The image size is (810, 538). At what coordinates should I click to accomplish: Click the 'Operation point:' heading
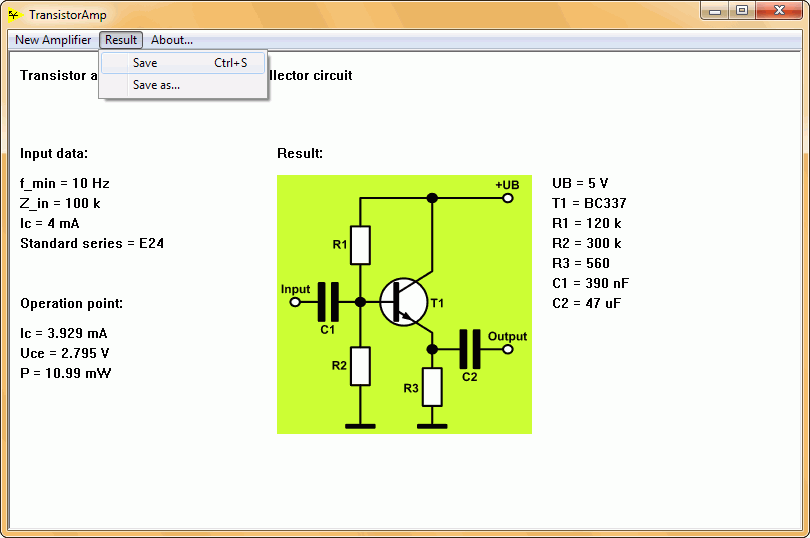tap(71, 303)
